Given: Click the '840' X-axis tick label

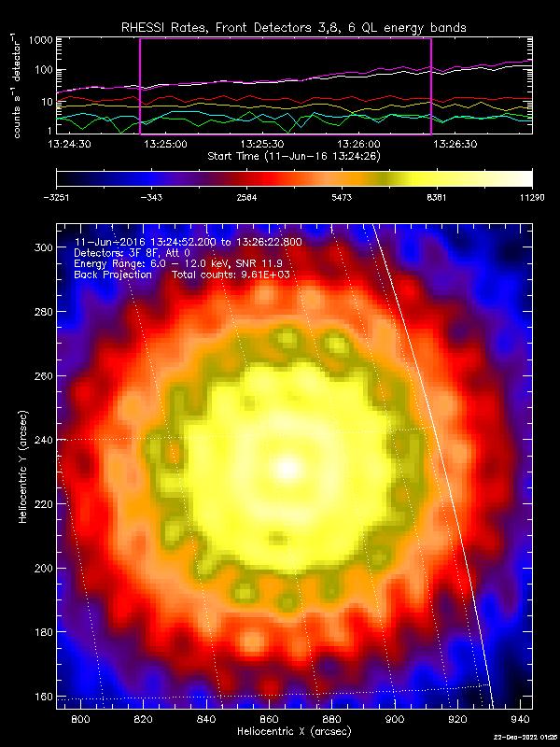Looking at the screenshot, I should [x=206, y=718].
